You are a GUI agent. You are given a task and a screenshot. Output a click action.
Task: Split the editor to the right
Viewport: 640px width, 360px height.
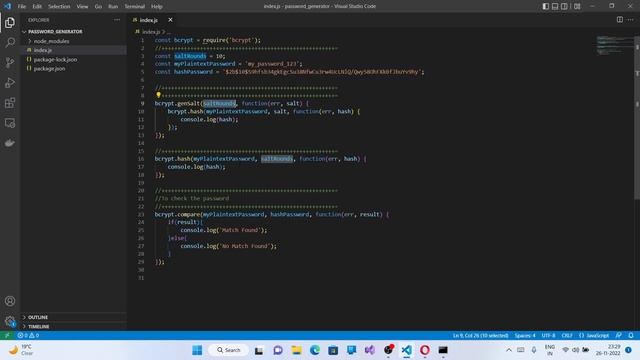pos(620,20)
